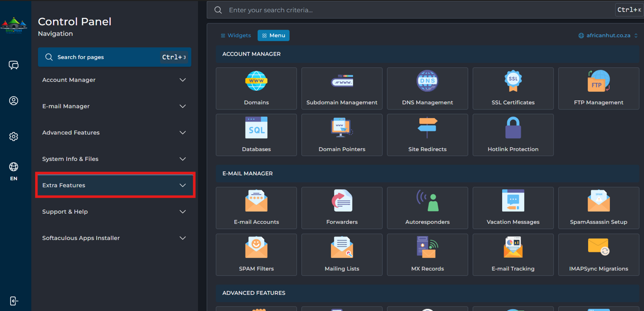Expand the System Info & Files section

click(x=114, y=159)
